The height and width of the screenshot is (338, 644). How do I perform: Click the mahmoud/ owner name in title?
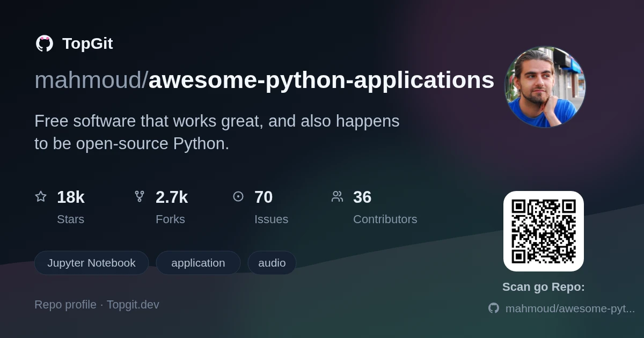pyautogui.click(x=91, y=80)
